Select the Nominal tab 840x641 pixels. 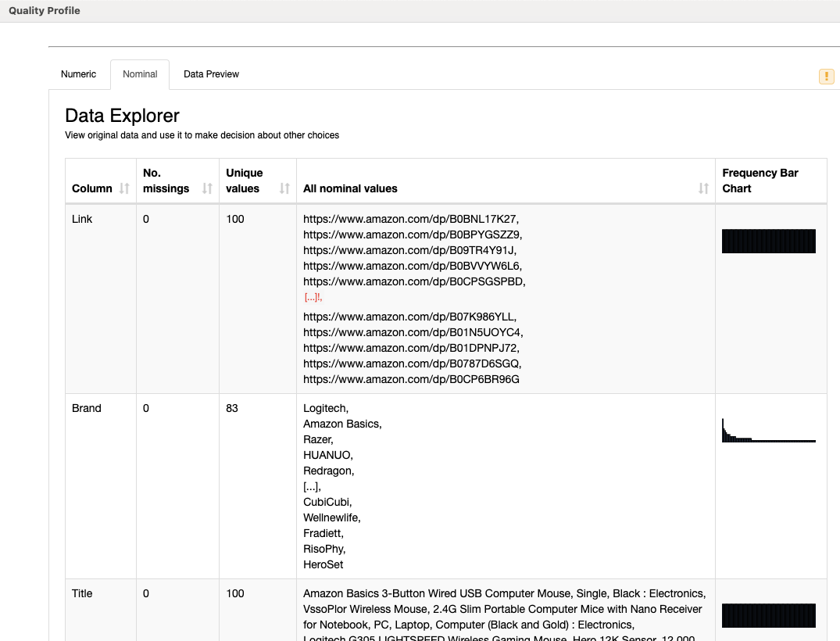pos(140,74)
